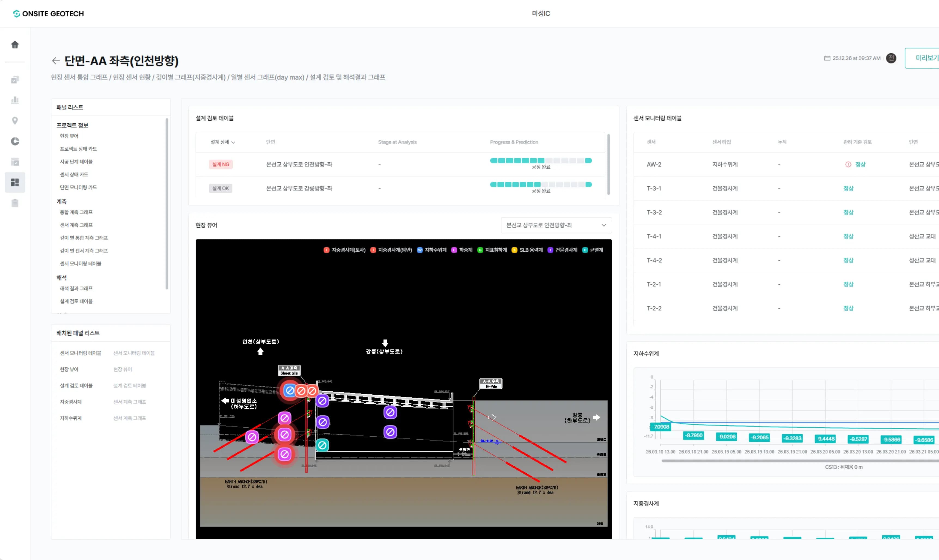The width and height of the screenshot is (939, 560).
Task: Select 시공 단계 테이블 in panel list
Action: [76, 162]
